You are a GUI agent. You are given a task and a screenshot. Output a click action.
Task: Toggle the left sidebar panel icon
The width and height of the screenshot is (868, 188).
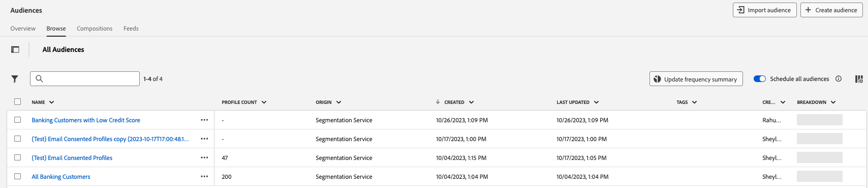click(15, 49)
